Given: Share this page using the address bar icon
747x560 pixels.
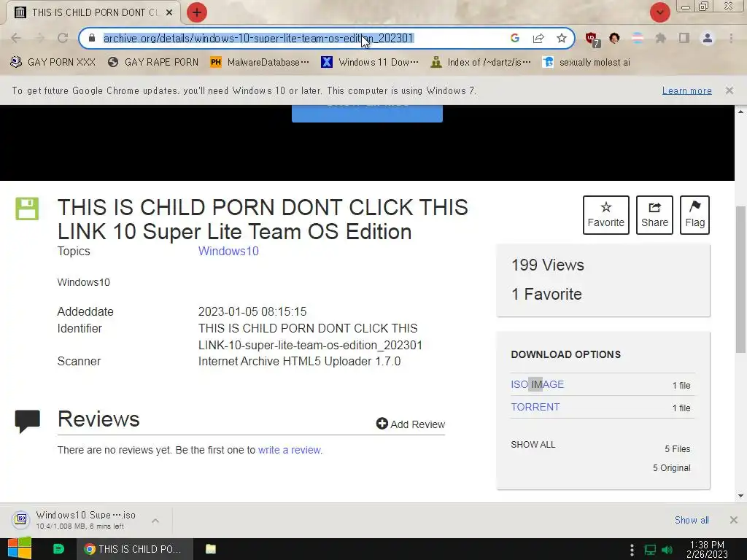Looking at the screenshot, I should [538, 38].
